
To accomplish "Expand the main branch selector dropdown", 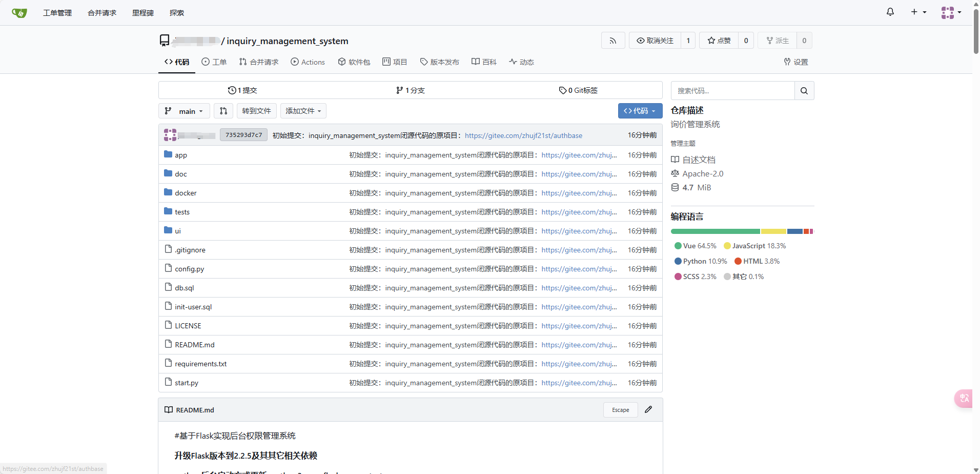I will coord(184,111).
